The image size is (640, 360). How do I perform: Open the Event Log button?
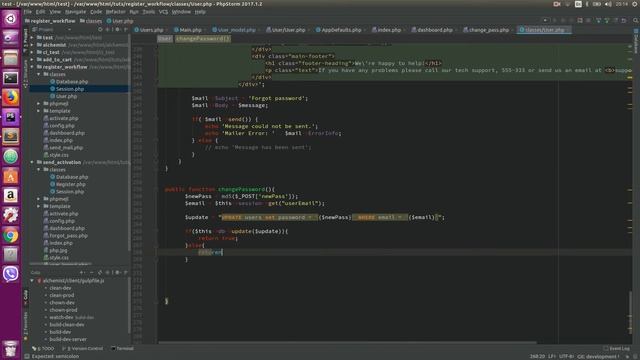pyautogui.click(x=617, y=349)
